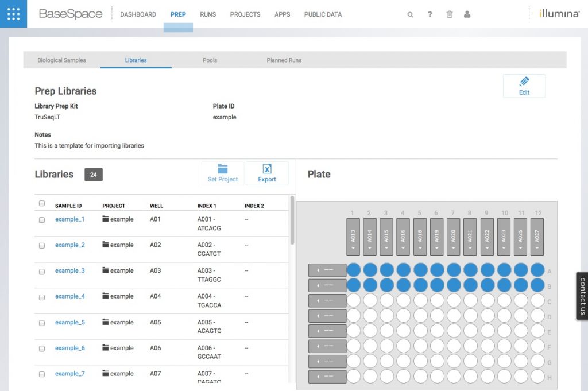The height and width of the screenshot is (391, 588).
Task: Check the checkbox next to example_1
Action: (x=41, y=220)
